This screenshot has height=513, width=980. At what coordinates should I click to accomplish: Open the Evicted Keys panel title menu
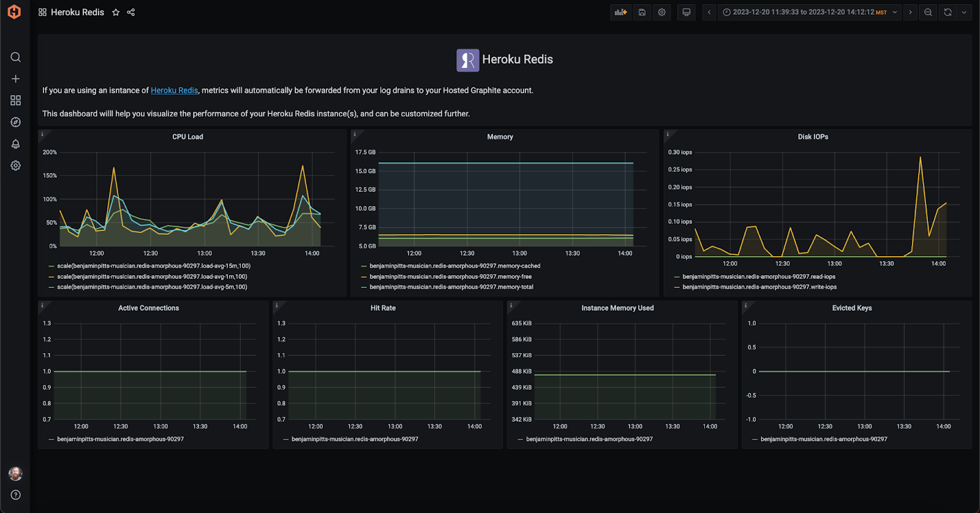pyautogui.click(x=852, y=308)
